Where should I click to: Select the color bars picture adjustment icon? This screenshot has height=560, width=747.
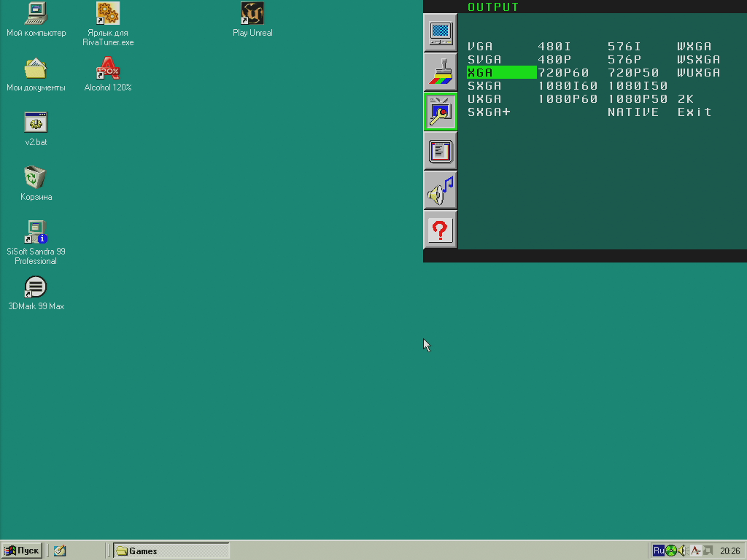click(440, 72)
